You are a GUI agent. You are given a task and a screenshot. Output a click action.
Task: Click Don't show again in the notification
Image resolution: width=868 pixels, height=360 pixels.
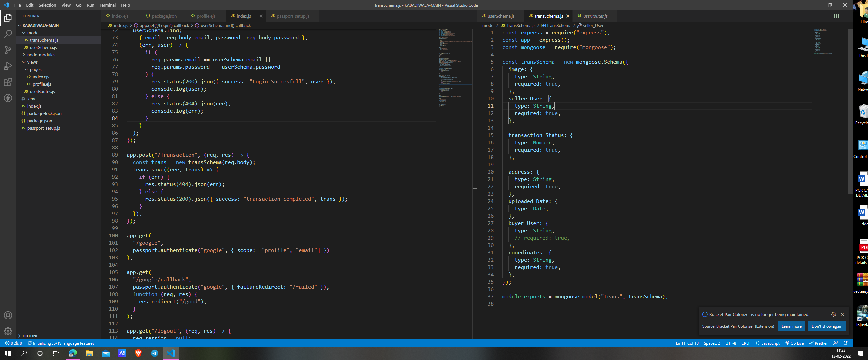827,326
